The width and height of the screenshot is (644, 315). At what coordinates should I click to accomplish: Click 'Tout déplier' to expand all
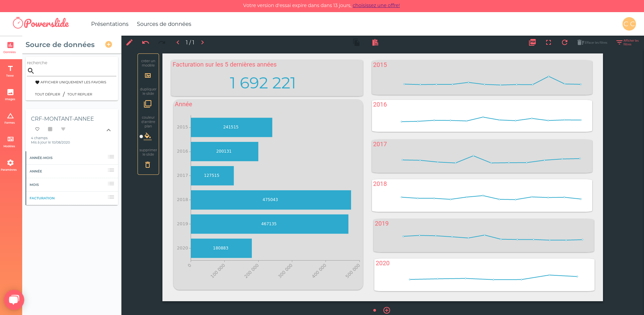(x=47, y=94)
